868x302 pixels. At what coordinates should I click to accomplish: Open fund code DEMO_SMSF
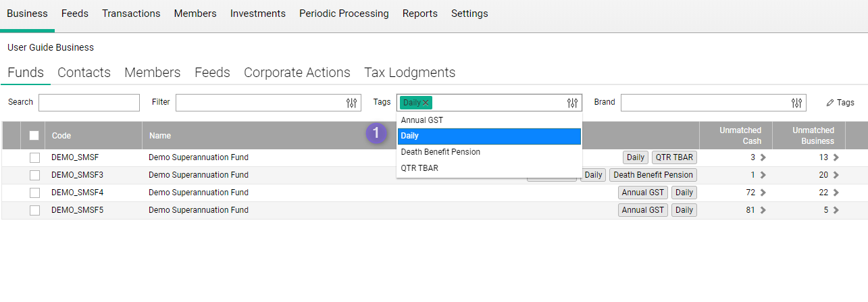75,157
